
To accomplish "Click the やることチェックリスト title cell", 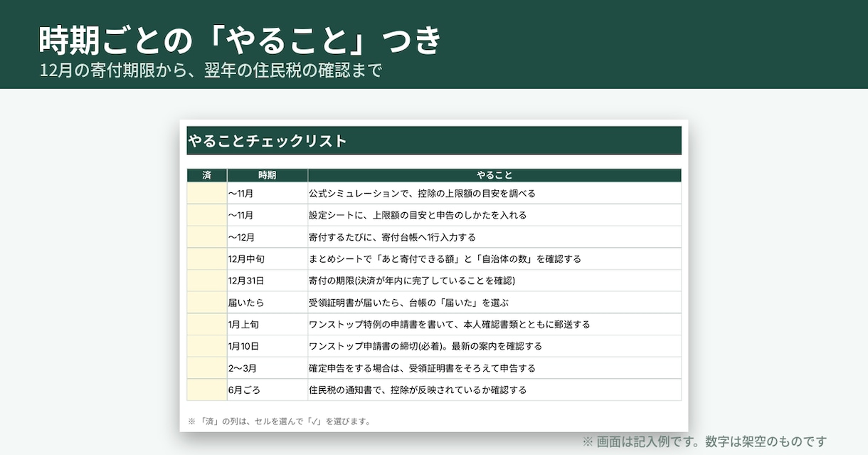I will [x=434, y=141].
